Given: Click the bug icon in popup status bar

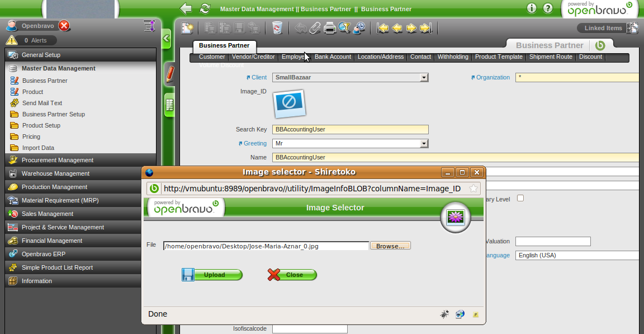Looking at the screenshot, I should 444,314.
